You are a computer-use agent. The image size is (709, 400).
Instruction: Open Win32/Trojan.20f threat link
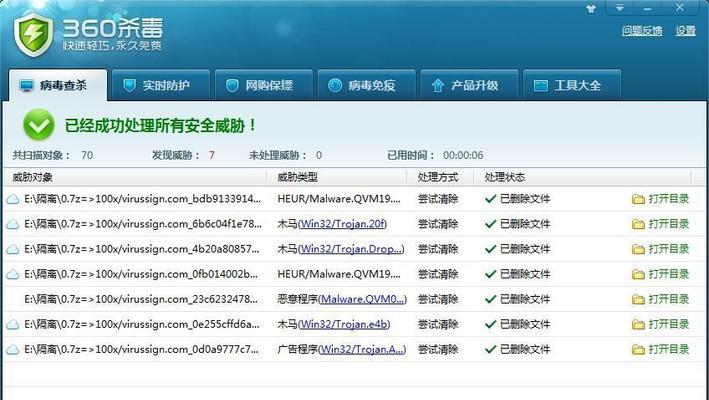click(342, 224)
